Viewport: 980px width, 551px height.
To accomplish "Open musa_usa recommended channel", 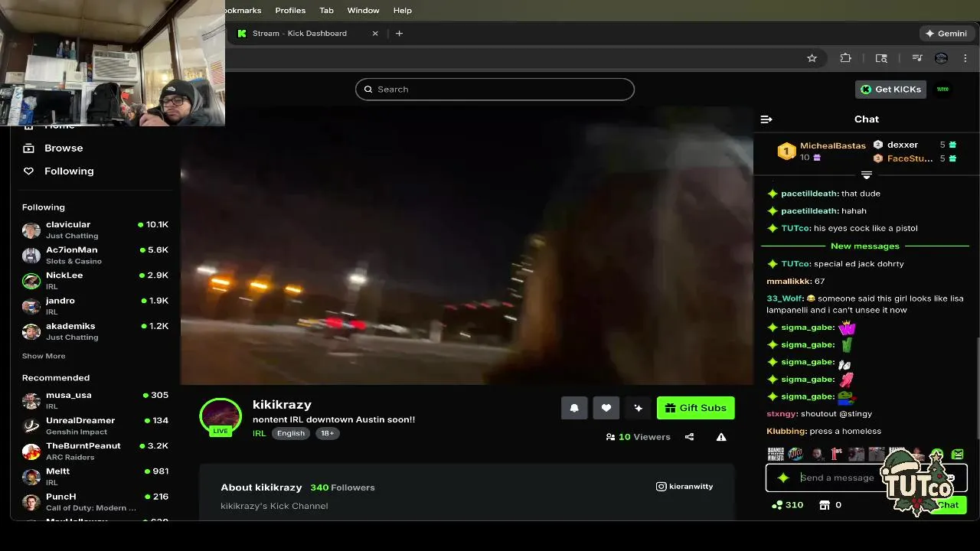I will (x=95, y=400).
